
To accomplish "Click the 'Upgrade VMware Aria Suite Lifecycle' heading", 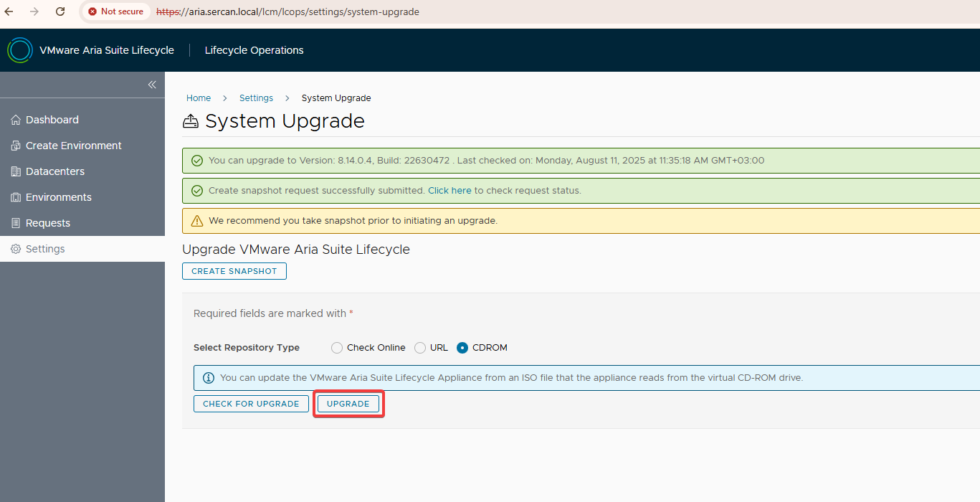I will (296, 250).
